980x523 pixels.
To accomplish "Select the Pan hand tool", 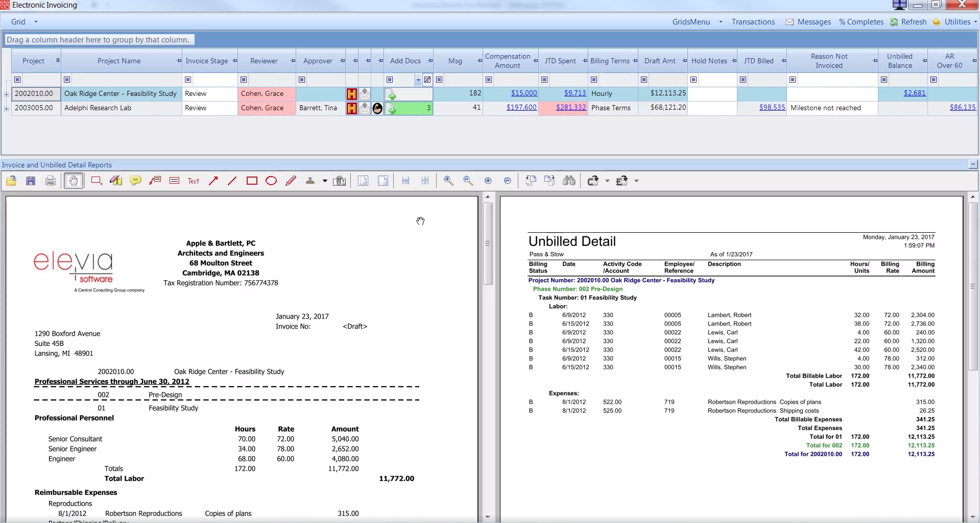I will point(73,181).
